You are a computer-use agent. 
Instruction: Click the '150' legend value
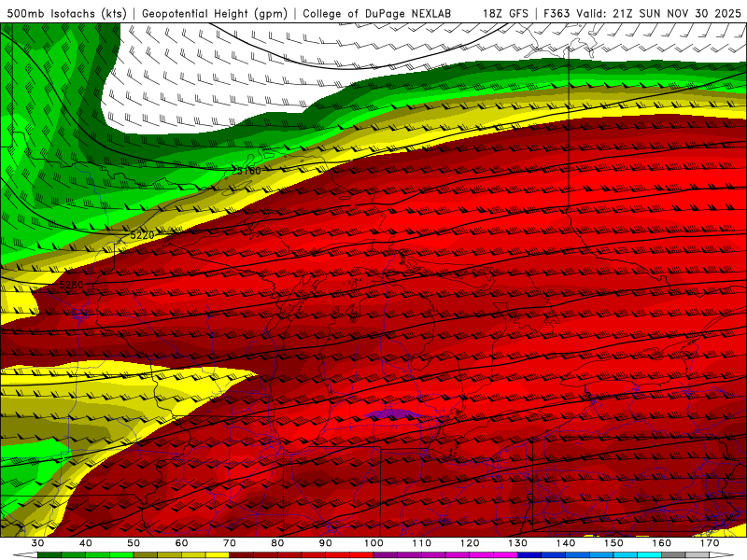click(x=613, y=543)
